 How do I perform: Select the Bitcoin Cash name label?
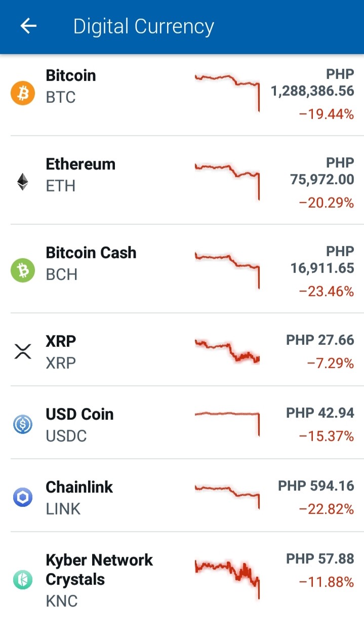tap(91, 253)
